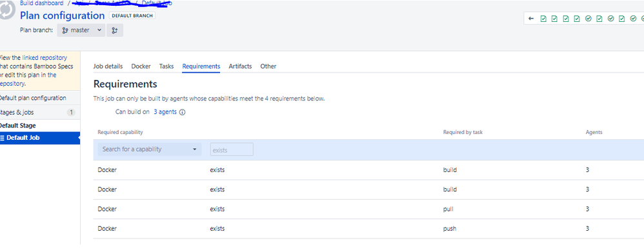Click the branch icon in master selector

[65, 30]
